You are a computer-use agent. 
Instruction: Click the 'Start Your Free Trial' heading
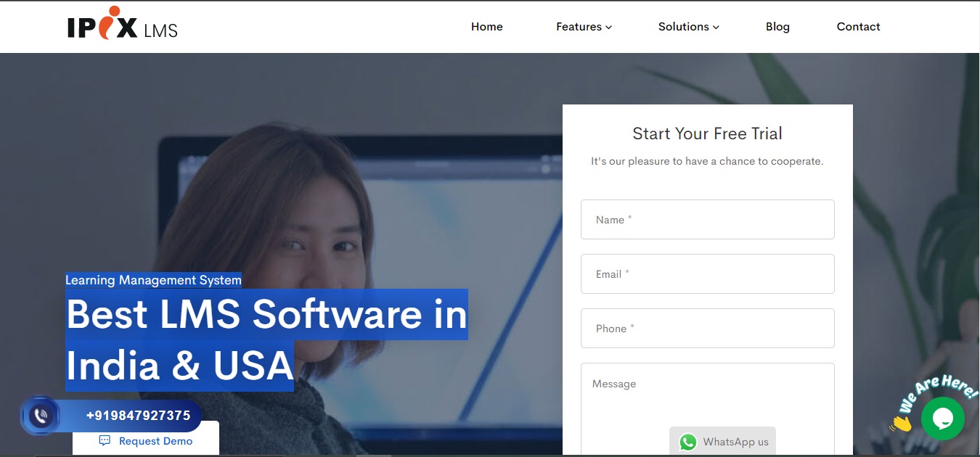(x=707, y=133)
